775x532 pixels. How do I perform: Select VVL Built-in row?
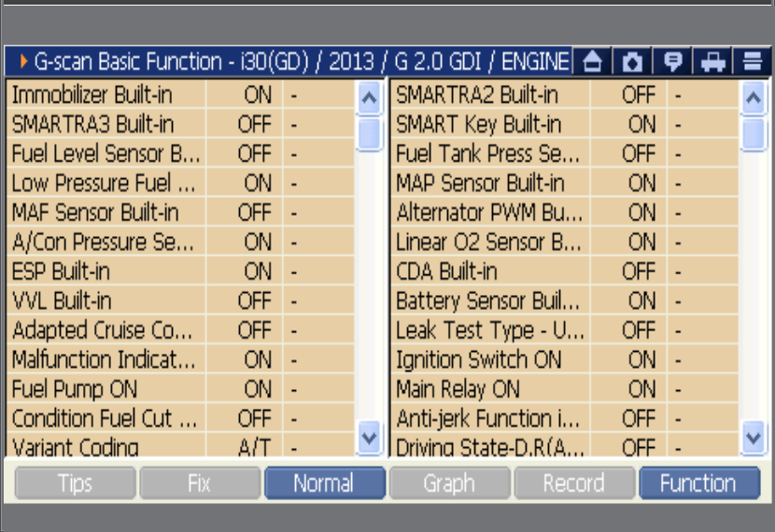180,301
